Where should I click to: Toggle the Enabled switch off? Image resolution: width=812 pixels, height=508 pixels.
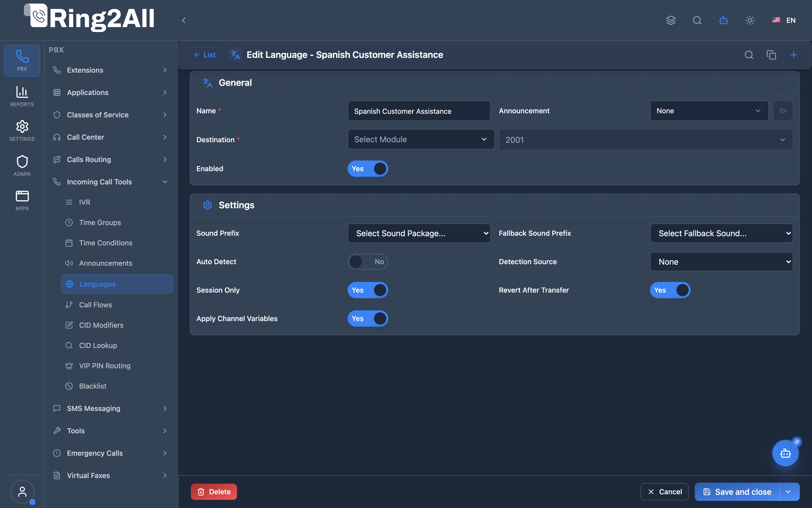click(x=368, y=169)
